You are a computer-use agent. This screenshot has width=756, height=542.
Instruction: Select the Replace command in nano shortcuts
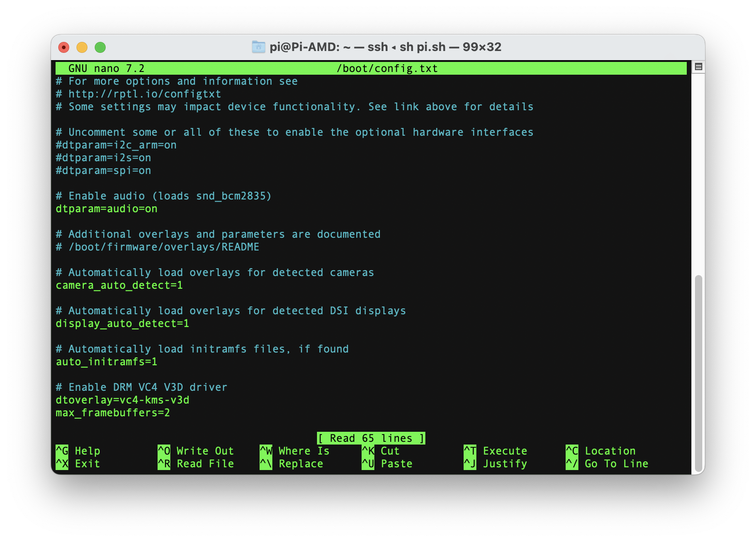294,464
